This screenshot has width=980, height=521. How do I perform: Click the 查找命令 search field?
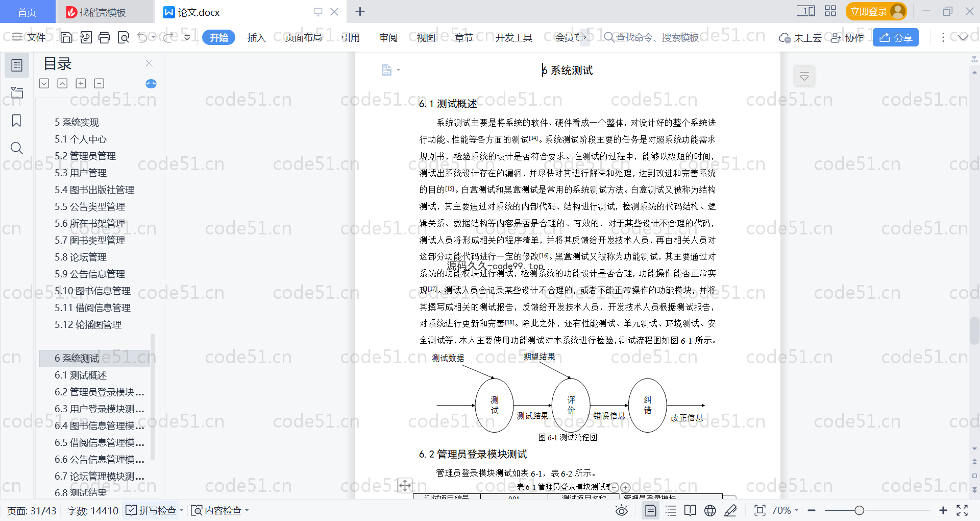coord(652,37)
